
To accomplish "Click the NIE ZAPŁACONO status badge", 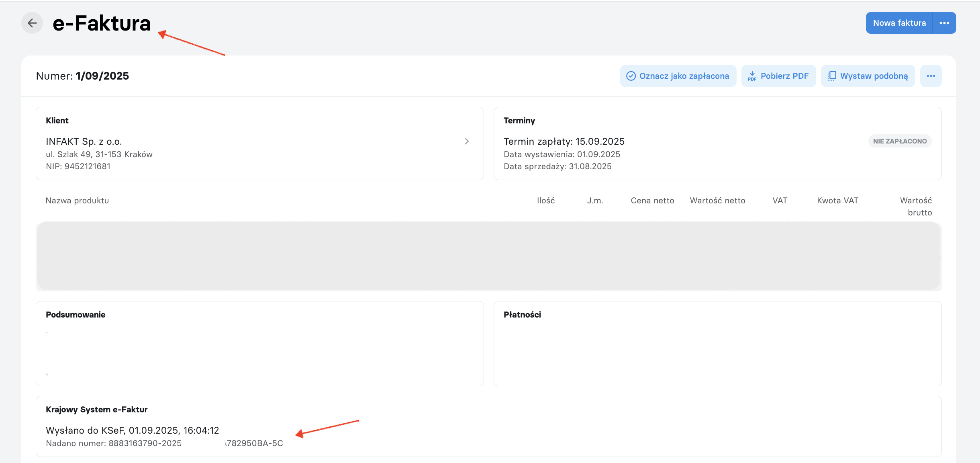I will point(900,141).
